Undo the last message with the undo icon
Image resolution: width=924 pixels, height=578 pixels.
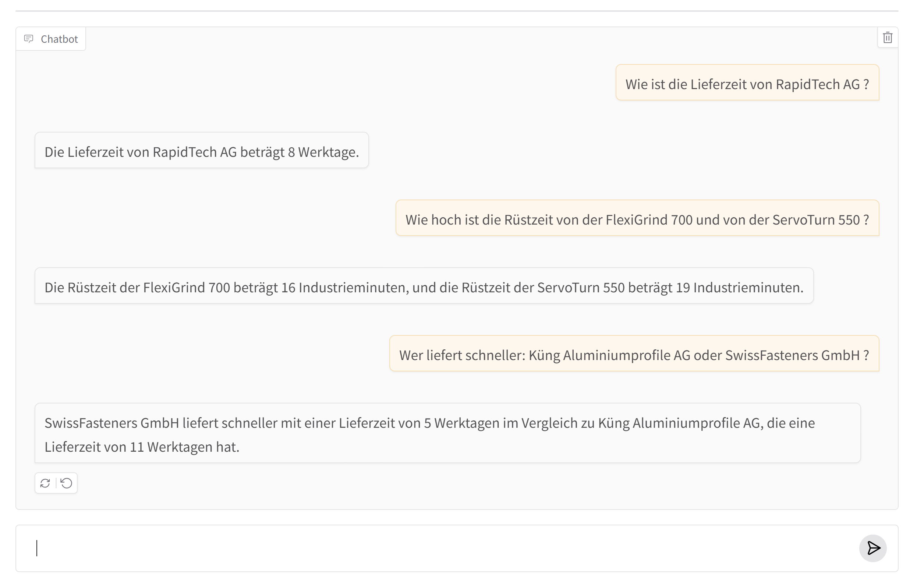(67, 483)
